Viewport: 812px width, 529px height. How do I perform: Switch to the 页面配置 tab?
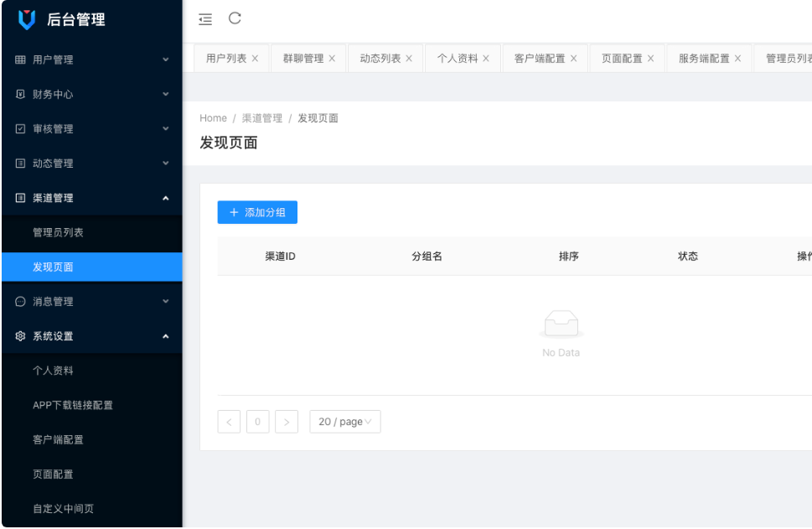tap(621, 59)
